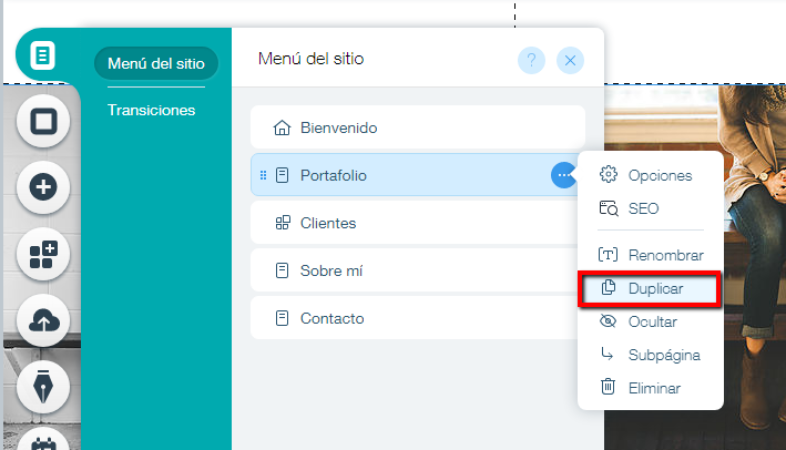Click the copy icon beside Duplicar

pyautogui.click(x=608, y=288)
